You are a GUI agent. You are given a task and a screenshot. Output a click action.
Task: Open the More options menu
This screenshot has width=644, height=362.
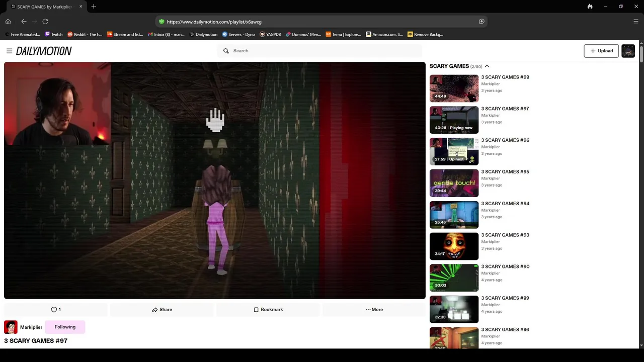point(374,310)
